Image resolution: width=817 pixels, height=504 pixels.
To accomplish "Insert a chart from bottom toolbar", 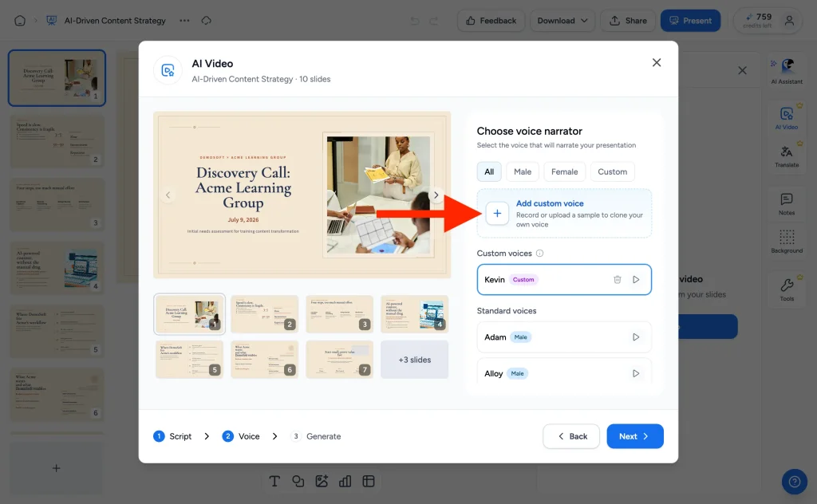I will 345,481.
